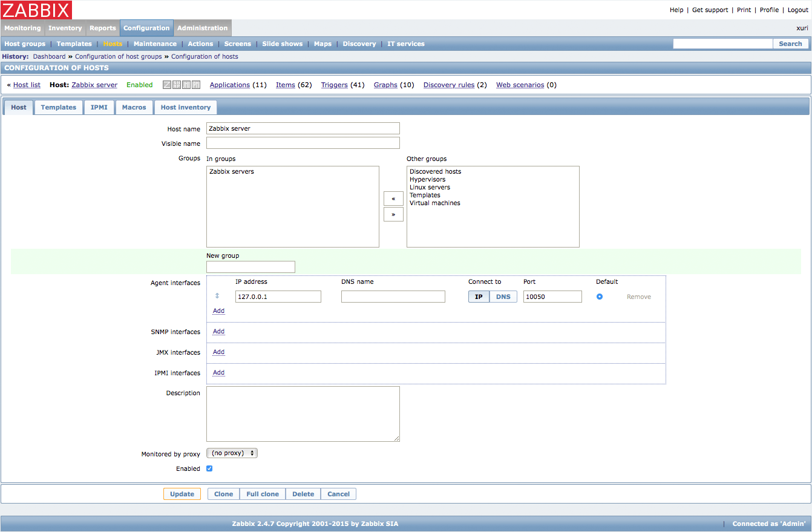
Task: Click the Zabbix agent availability icon
Action: click(167, 85)
